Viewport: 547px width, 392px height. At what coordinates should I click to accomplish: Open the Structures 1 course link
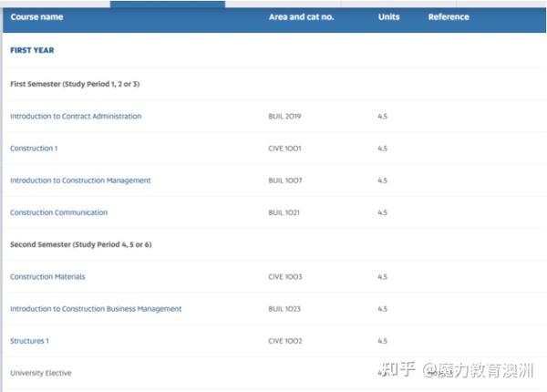click(x=29, y=341)
